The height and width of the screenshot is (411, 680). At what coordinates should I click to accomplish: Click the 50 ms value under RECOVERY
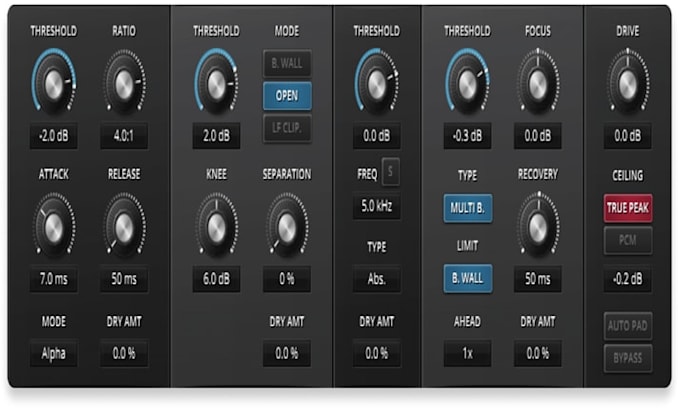click(538, 279)
